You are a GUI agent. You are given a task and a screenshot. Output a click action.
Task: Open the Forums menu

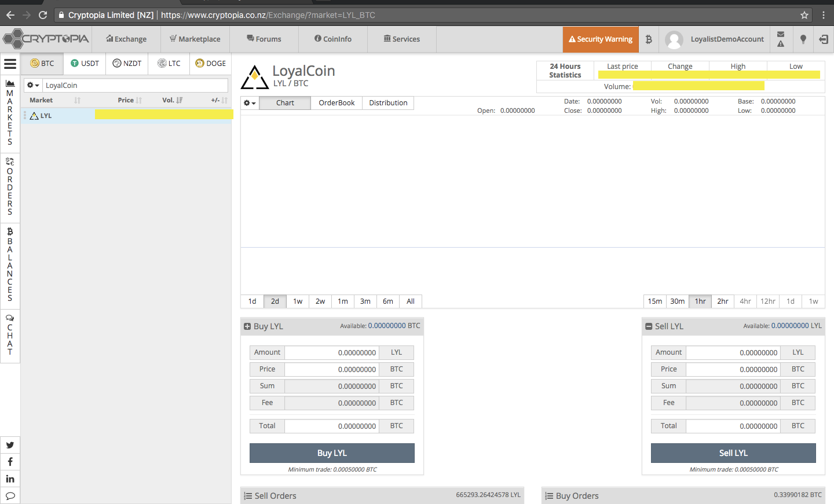pos(264,39)
